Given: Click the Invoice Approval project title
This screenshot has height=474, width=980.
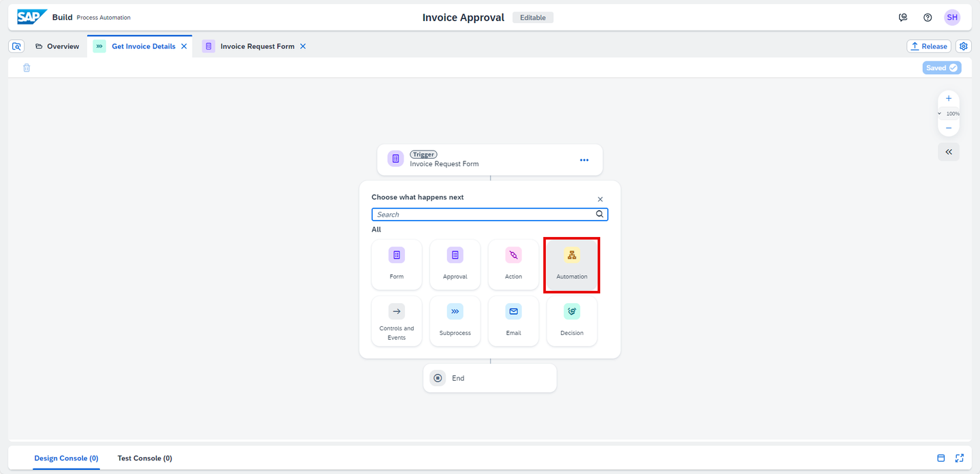Looking at the screenshot, I should point(463,18).
